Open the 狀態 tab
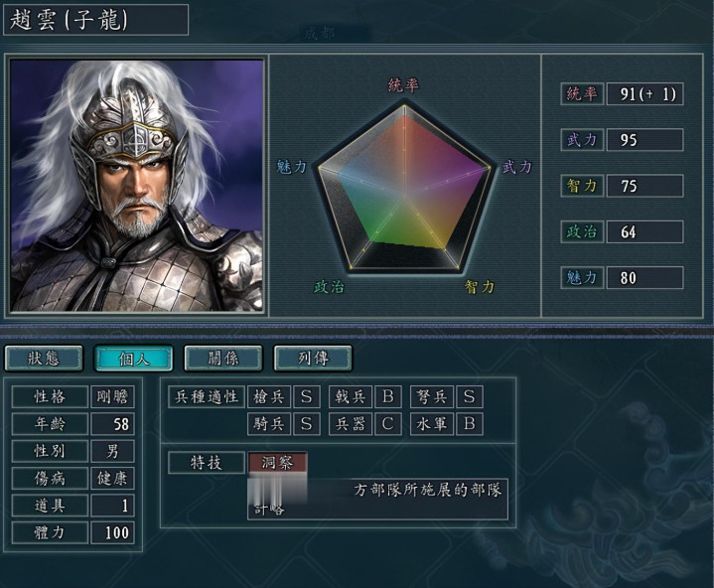714x588 pixels. point(44,358)
